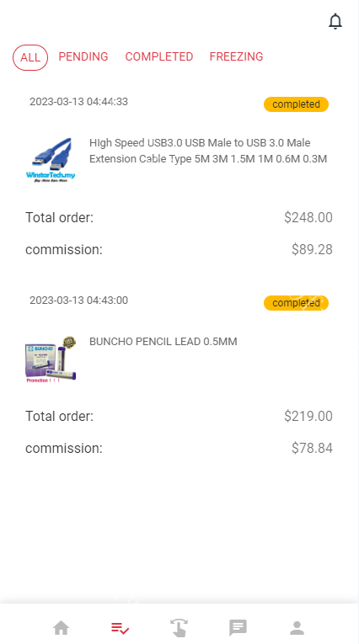Tap the center grab/tap hand icon
Image resolution: width=359 pixels, height=644 pixels.
179,627
